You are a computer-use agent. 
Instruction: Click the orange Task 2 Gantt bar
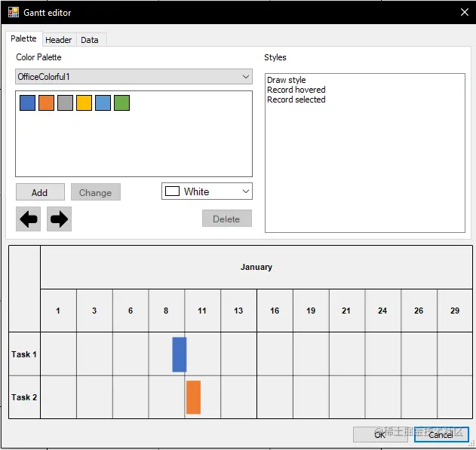coord(193,397)
